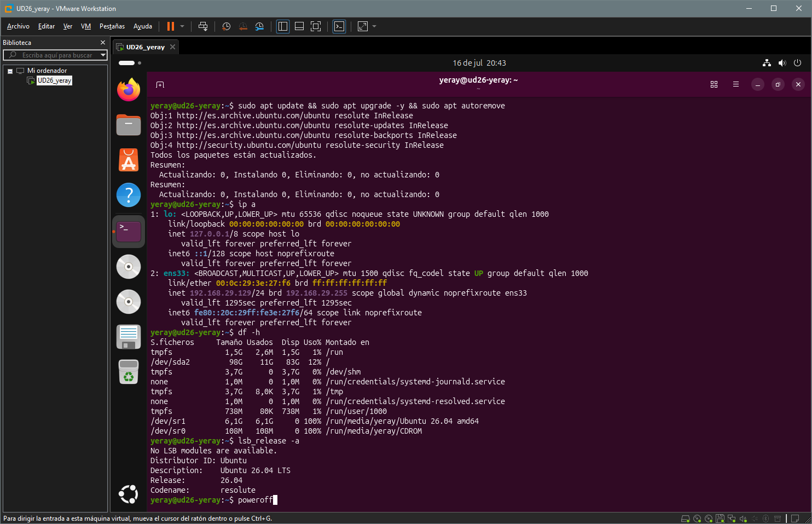812x524 pixels.
Task: Click the /dev/sda2 row in df output
Action: coord(240,362)
